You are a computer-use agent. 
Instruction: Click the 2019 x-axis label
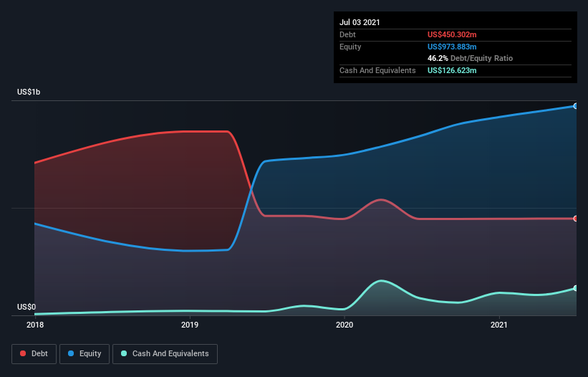tap(190, 325)
